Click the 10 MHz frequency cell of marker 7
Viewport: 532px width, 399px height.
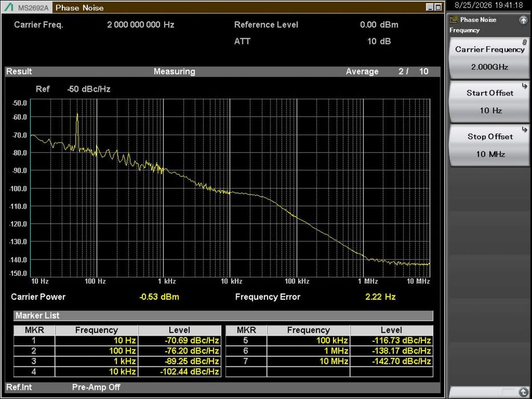[x=308, y=361]
